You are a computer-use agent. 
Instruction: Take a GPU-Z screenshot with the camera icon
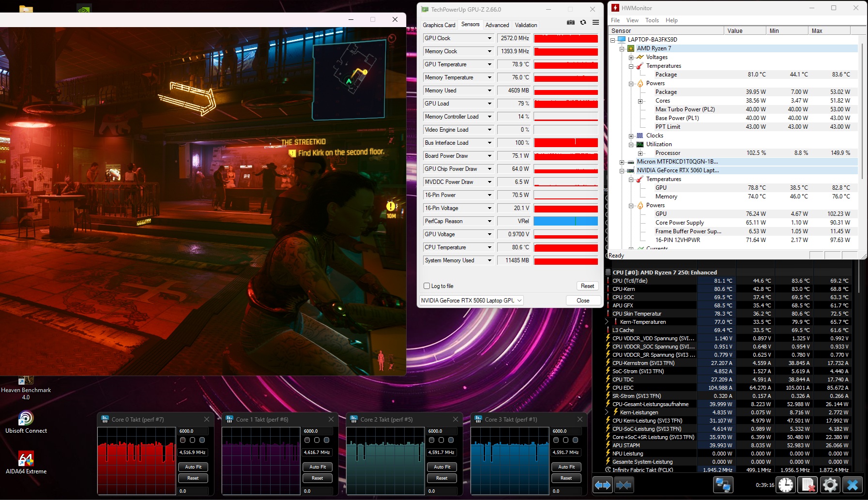571,22
